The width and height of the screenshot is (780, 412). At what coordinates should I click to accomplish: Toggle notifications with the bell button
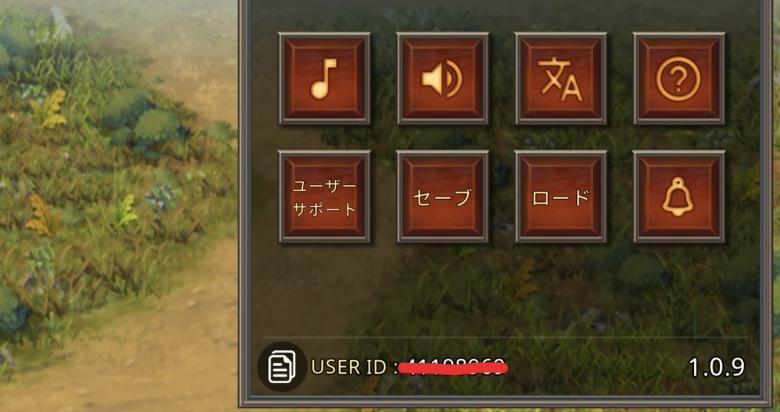point(679,197)
